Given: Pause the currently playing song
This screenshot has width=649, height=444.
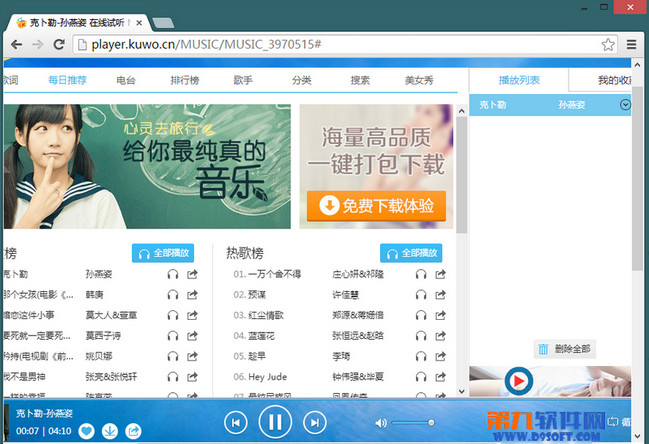Looking at the screenshot, I should 274,422.
